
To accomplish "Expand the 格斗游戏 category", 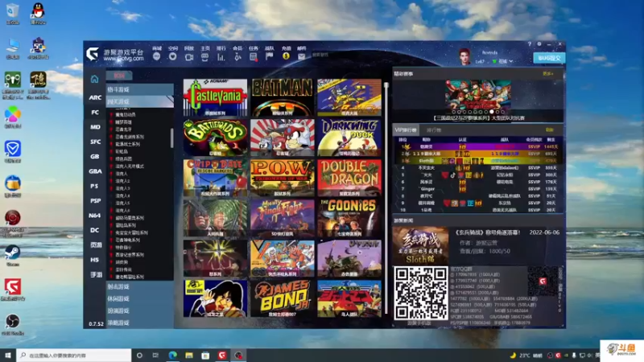I will click(x=139, y=89).
